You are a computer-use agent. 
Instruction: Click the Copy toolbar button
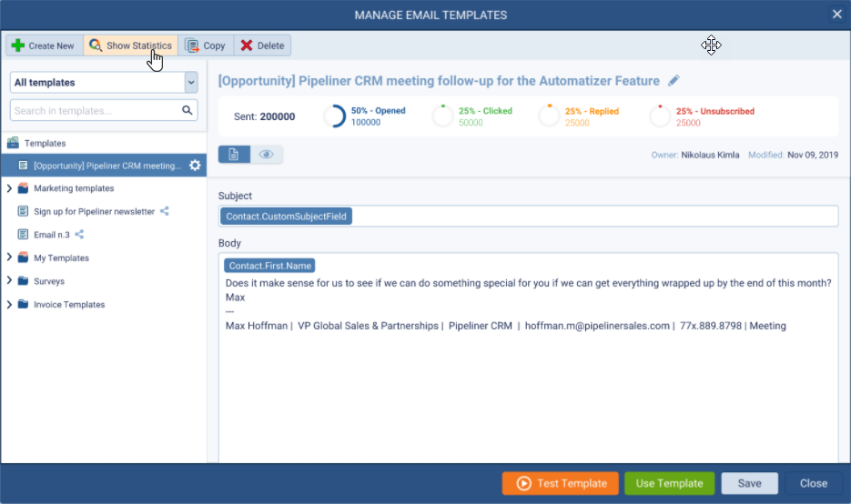(205, 45)
